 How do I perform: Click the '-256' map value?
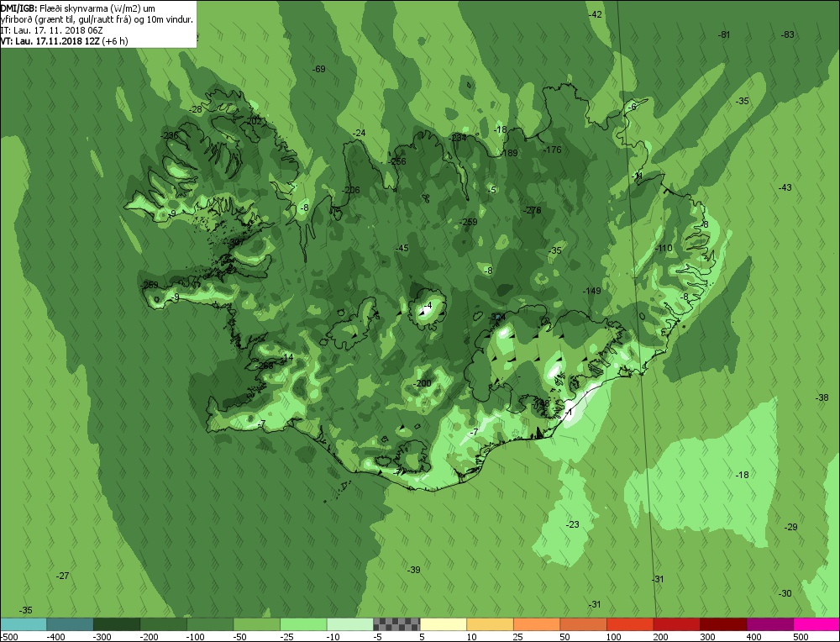[x=397, y=161]
